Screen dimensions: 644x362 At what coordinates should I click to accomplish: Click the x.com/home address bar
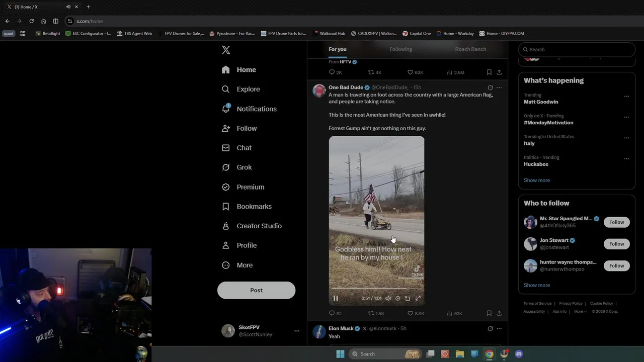pos(90,21)
